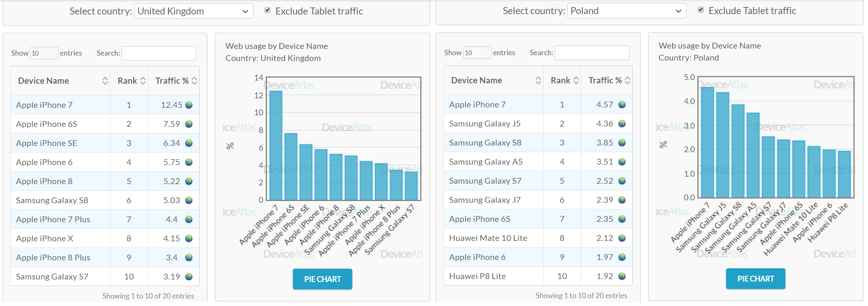Image resolution: width=868 pixels, height=306 pixels.
Task: Sort Poland table by Rank column
Action: [576, 80]
